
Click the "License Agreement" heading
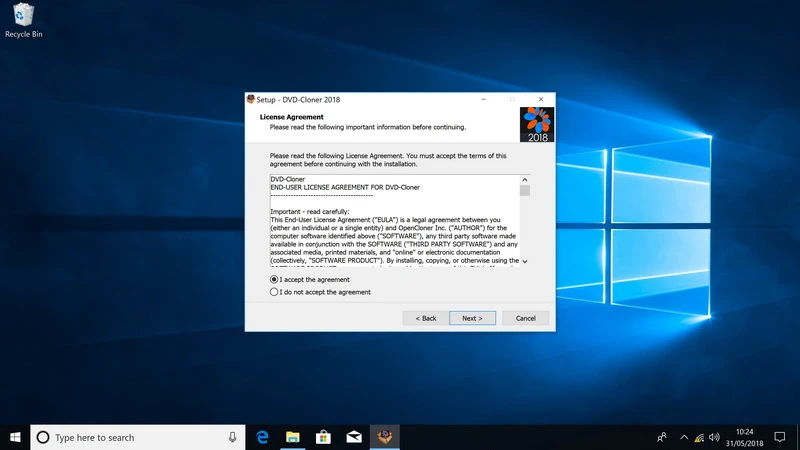(x=291, y=117)
